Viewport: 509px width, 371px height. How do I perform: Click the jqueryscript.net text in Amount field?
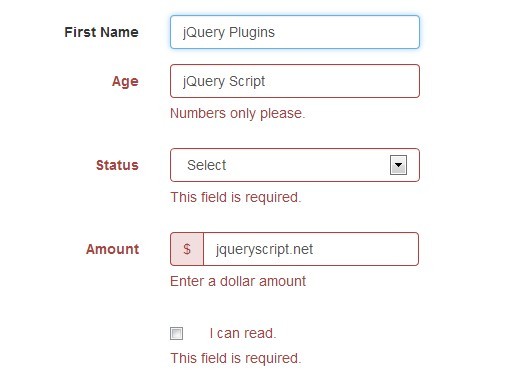[x=264, y=250]
